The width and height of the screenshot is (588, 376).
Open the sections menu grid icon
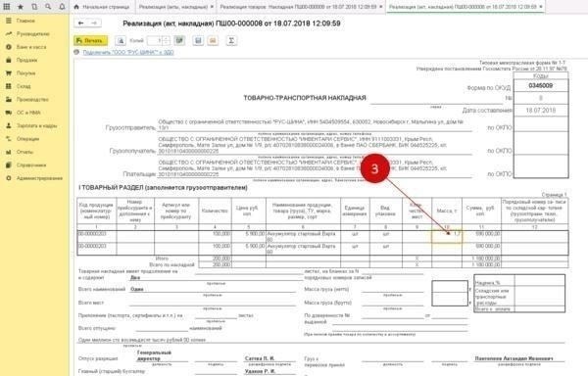[x=7, y=7]
